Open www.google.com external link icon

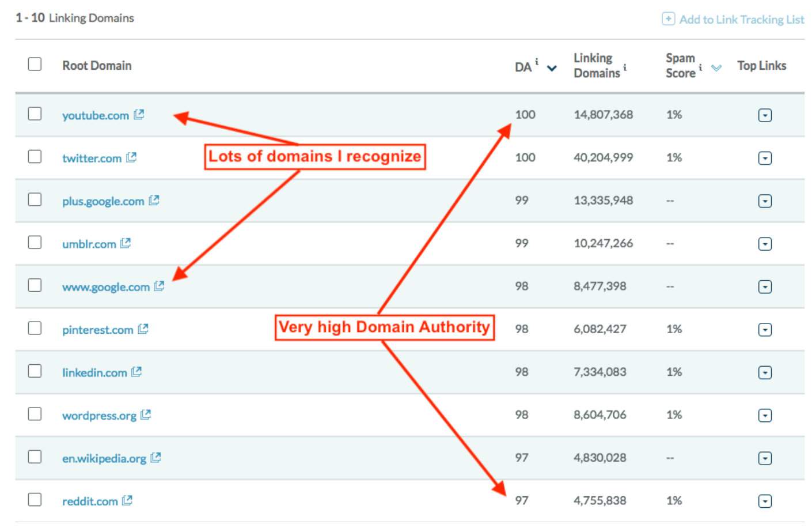tap(159, 286)
